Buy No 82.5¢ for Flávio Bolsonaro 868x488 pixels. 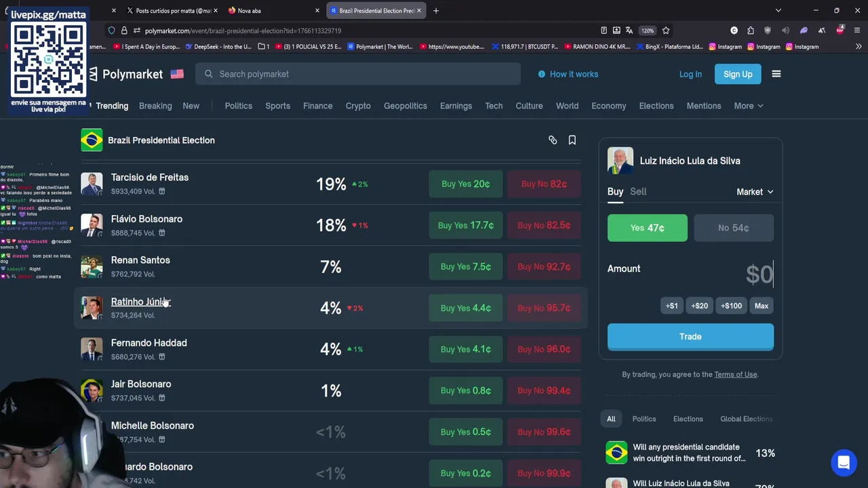[x=544, y=225]
